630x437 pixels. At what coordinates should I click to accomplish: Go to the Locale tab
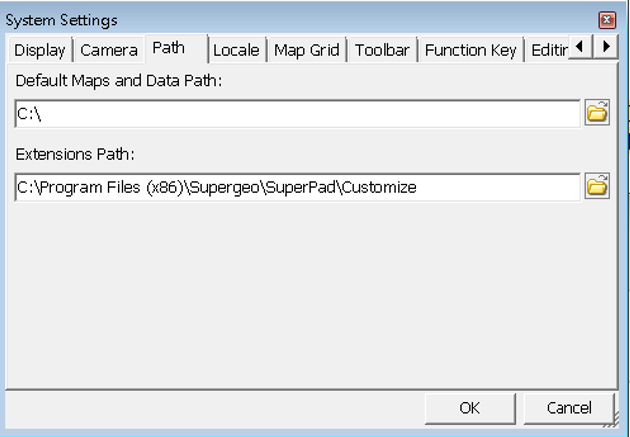(x=237, y=50)
